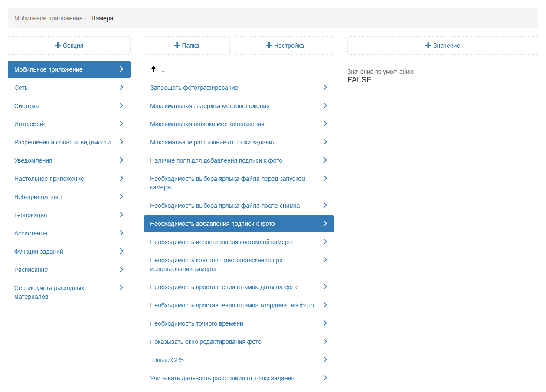The image size is (546, 392).
Task: Open Показывать окно редактирования фото setting
Action: pyautogui.click(x=206, y=342)
